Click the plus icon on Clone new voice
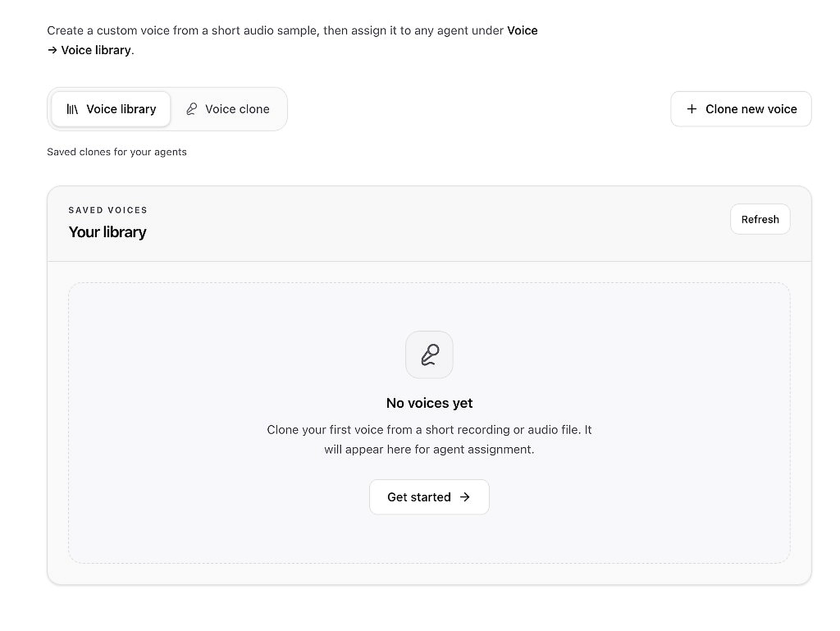This screenshot has width=840, height=631. (x=692, y=109)
